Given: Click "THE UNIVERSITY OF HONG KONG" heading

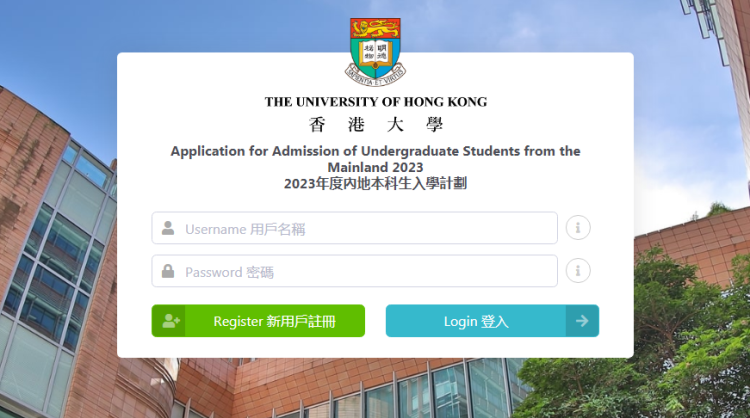Looking at the screenshot, I should click(376, 102).
